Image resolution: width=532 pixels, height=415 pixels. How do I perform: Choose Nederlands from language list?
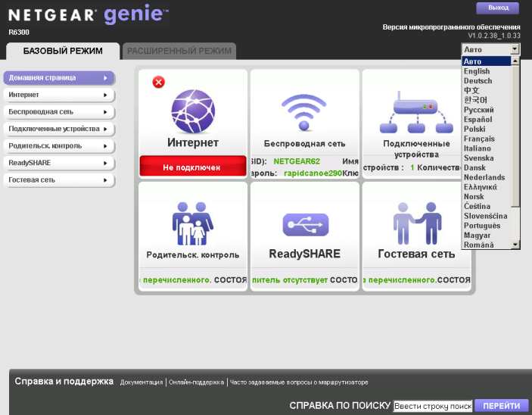[487, 177]
